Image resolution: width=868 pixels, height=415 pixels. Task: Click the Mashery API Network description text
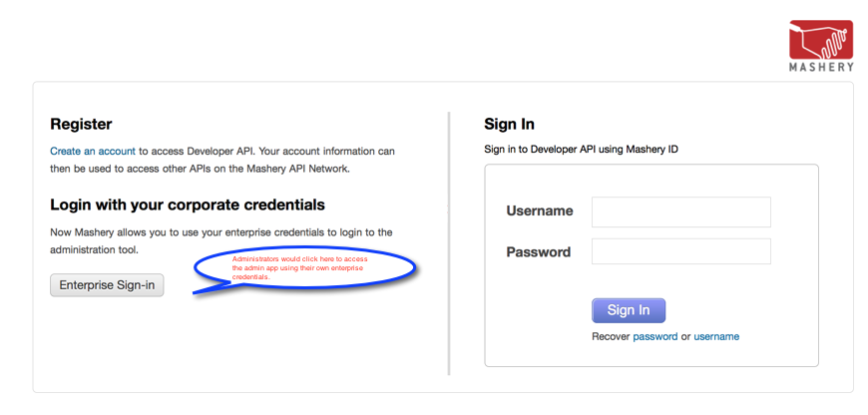[x=222, y=160]
